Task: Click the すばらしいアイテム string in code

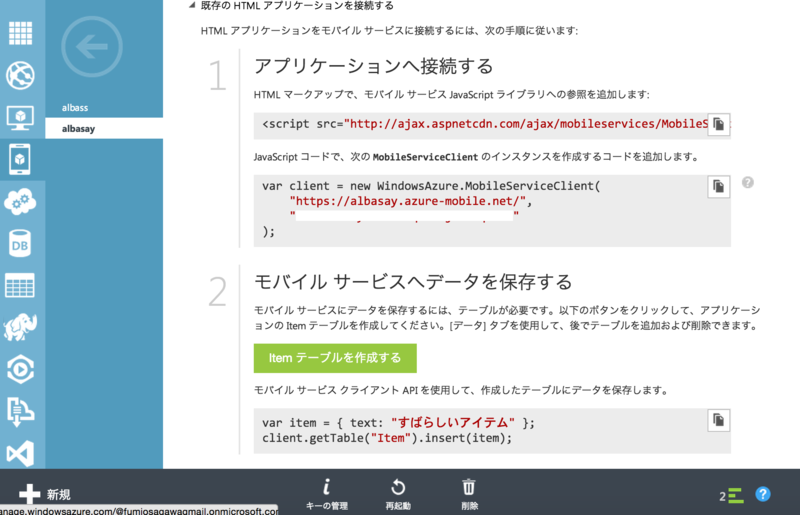Action: (453, 423)
